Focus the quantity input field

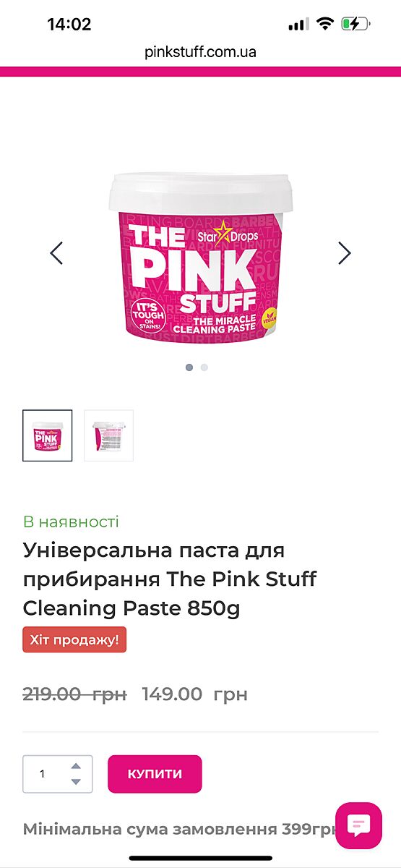(x=58, y=774)
